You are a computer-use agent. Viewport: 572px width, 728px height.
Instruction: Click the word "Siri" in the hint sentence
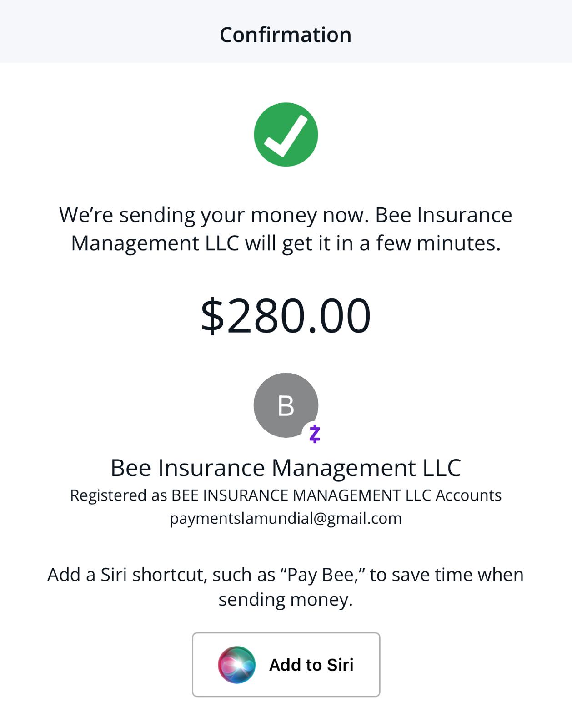pyautogui.click(x=114, y=575)
